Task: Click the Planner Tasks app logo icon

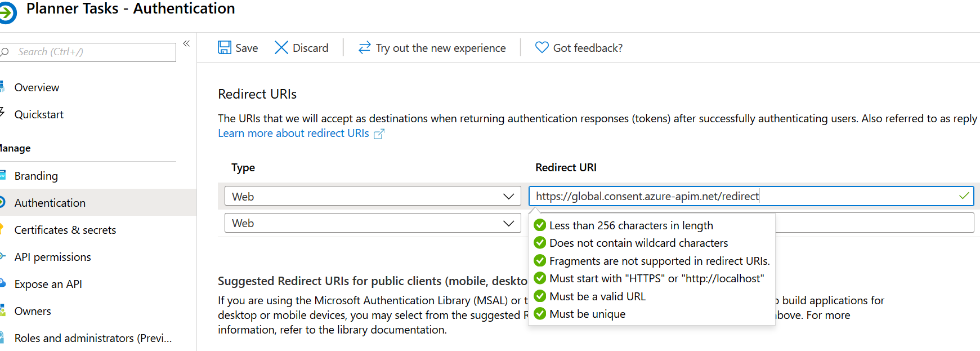Action: (x=7, y=13)
